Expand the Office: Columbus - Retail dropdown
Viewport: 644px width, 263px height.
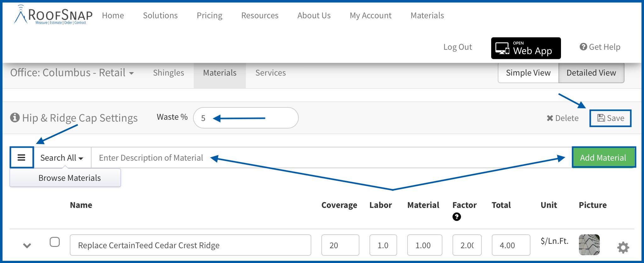tap(72, 73)
